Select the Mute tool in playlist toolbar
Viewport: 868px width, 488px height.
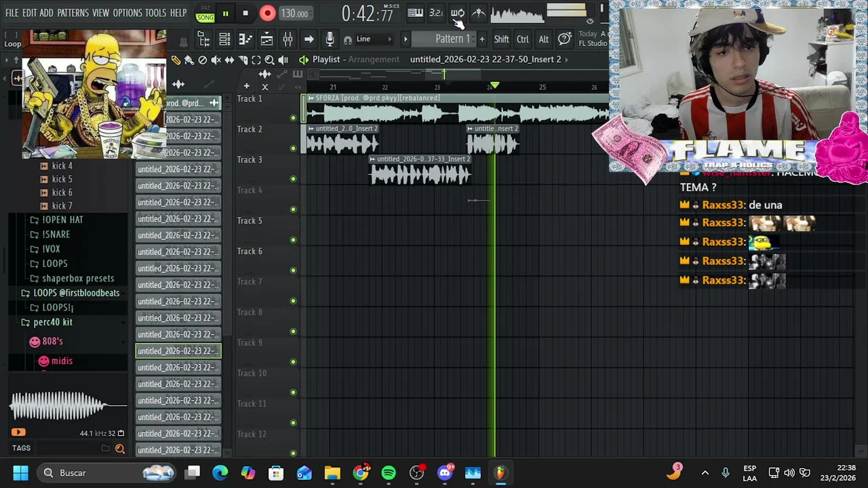coord(216,60)
